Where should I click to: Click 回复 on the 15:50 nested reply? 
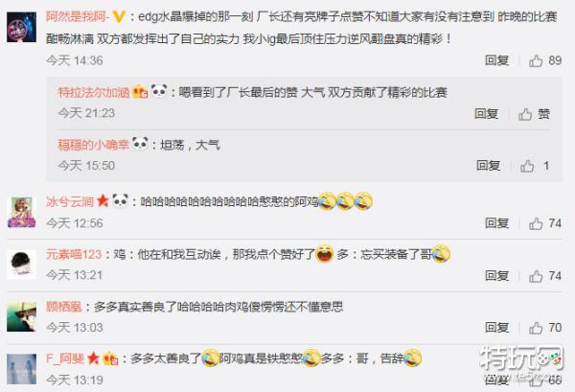pyautogui.click(x=488, y=166)
